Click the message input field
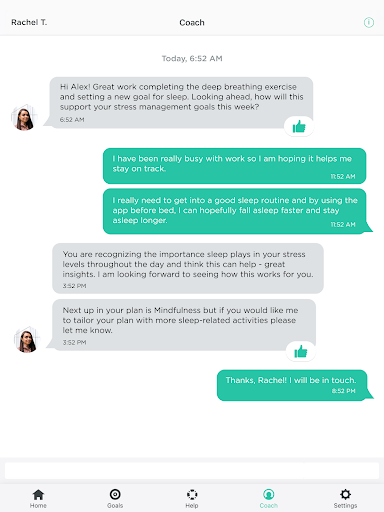 point(192,470)
